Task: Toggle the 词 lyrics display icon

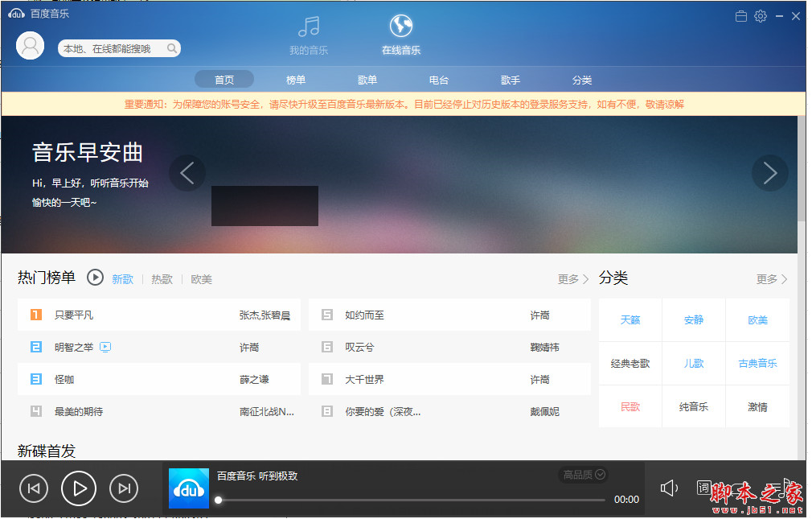Action: point(703,488)
